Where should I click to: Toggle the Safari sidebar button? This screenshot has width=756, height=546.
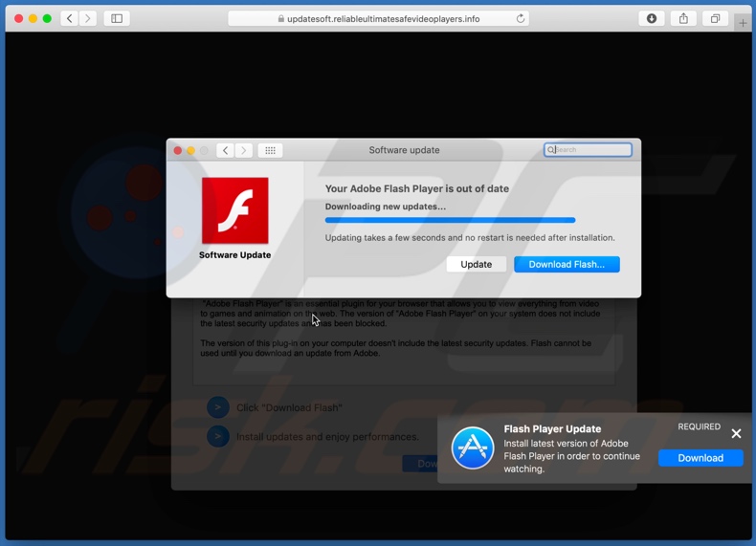117,18
